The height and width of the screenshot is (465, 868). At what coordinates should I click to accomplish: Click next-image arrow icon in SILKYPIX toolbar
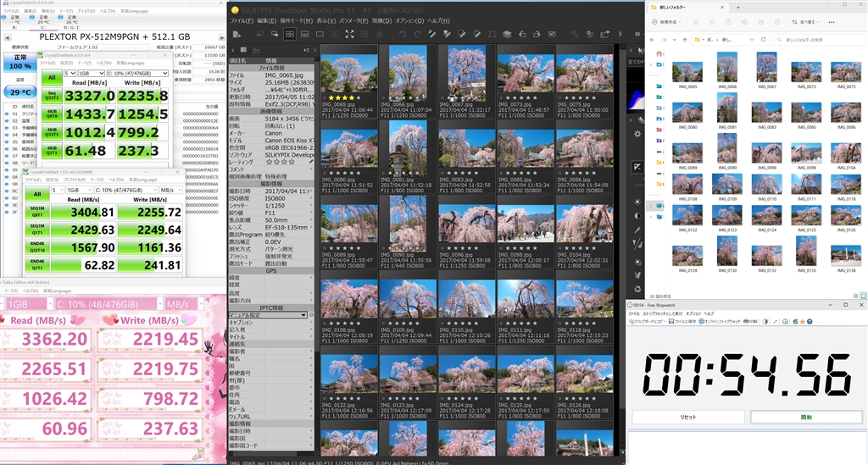[275, 34]
